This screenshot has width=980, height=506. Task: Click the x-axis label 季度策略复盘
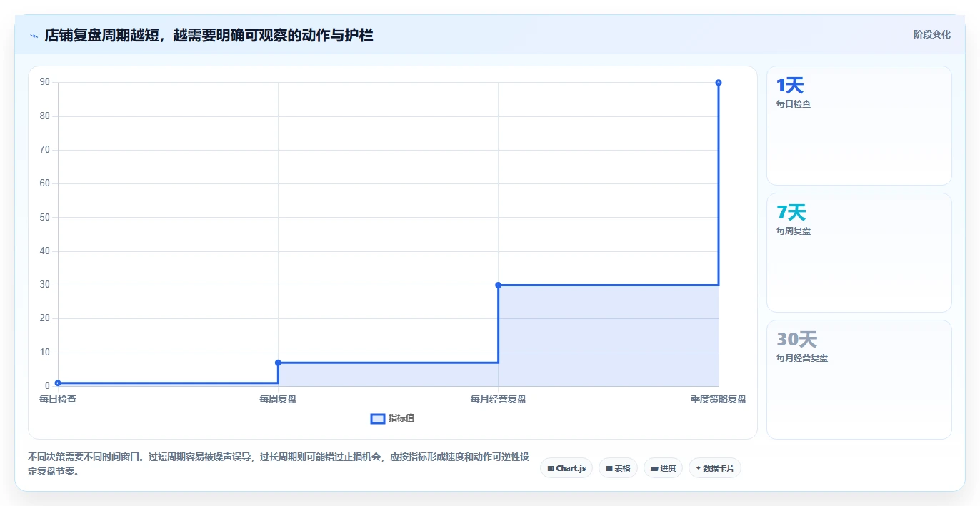(718, 399)
